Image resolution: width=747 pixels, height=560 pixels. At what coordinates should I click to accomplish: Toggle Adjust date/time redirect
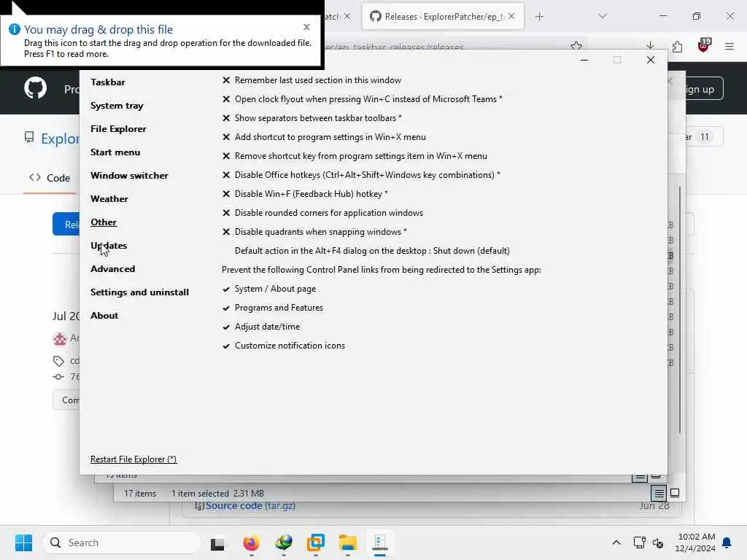(x=261, y=327)
